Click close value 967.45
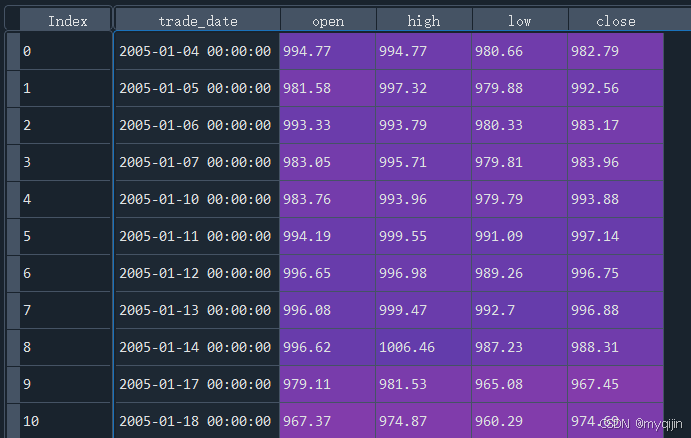Image resolution: width=691 pixels, height=438 pixels. click(x=616, y=384)
